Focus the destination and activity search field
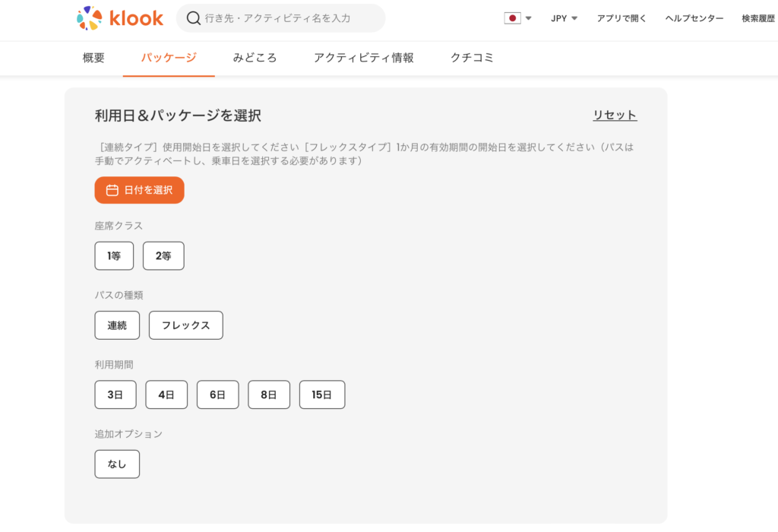778x532 pixels. [280, 18]
